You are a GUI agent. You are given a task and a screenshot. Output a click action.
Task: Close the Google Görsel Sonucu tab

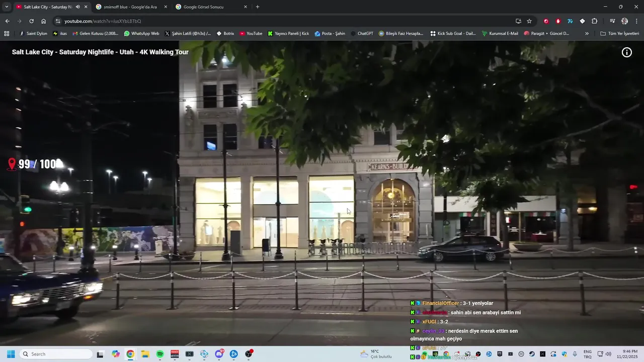click(x=246, y=7)
